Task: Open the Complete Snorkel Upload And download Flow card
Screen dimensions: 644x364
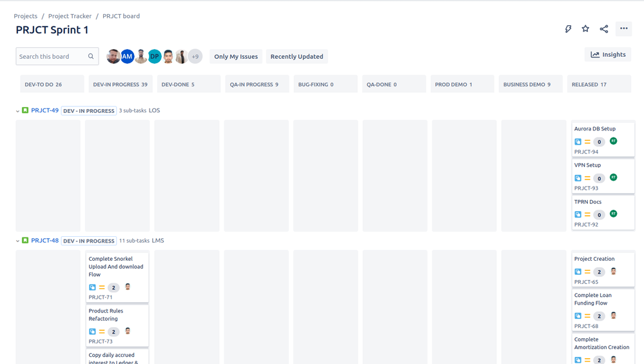Action: coord(117,278)
